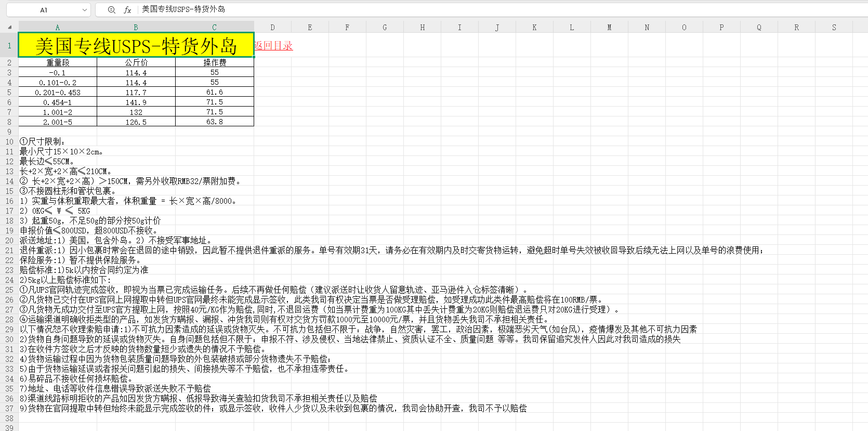Click the 重量段 header cell

[58, 62]
